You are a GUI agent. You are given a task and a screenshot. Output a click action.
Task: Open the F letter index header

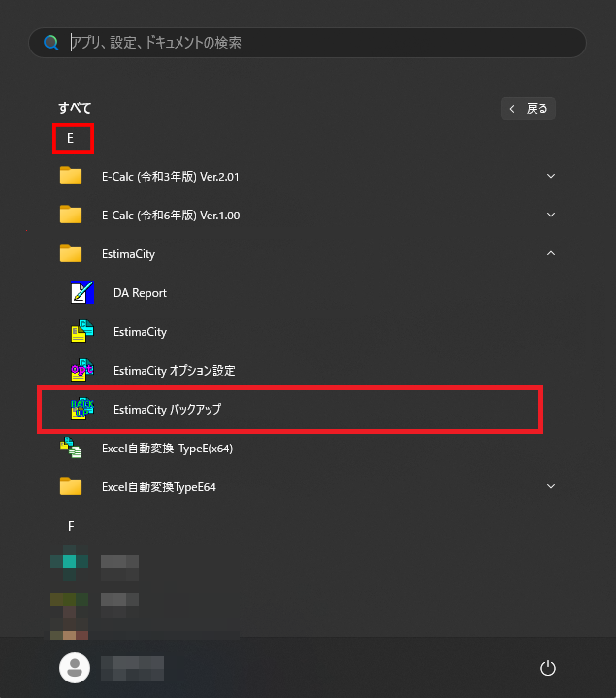point(71,526)
